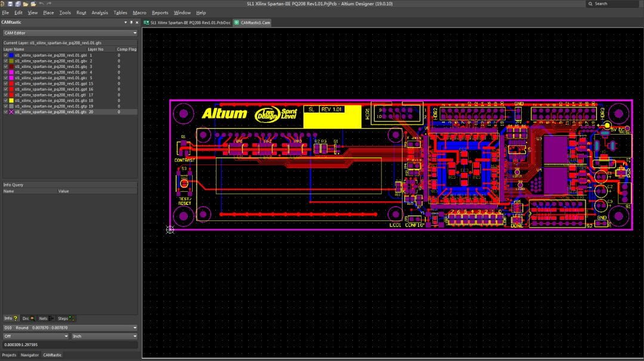Switch to SL1 Xilinx Spartan-IIE PcbDoc tab

187,23
